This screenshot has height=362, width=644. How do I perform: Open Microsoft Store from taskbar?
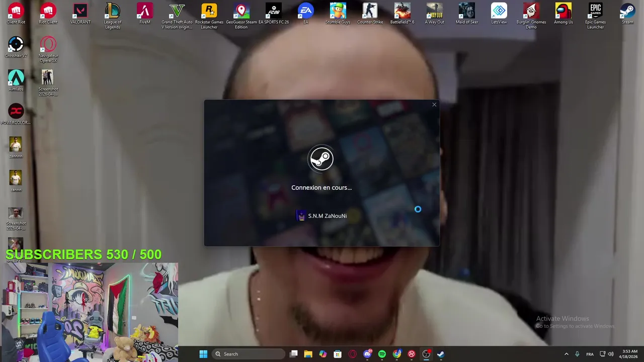point(338,354)
